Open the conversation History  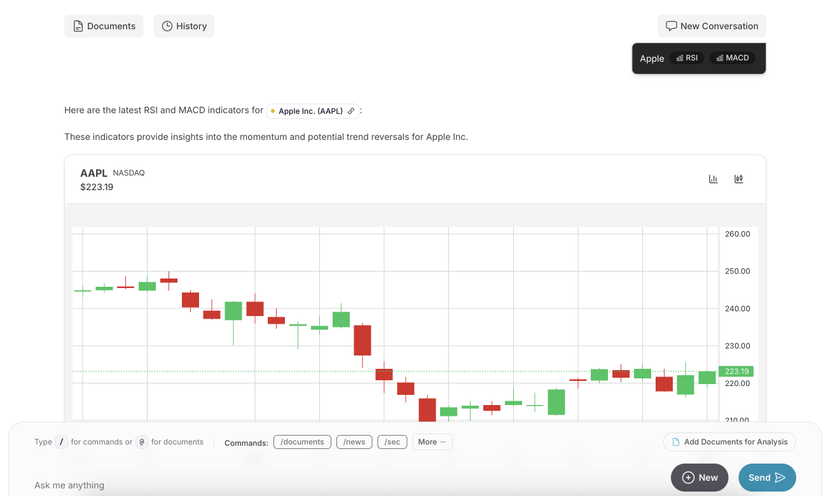tap(184, 26)
